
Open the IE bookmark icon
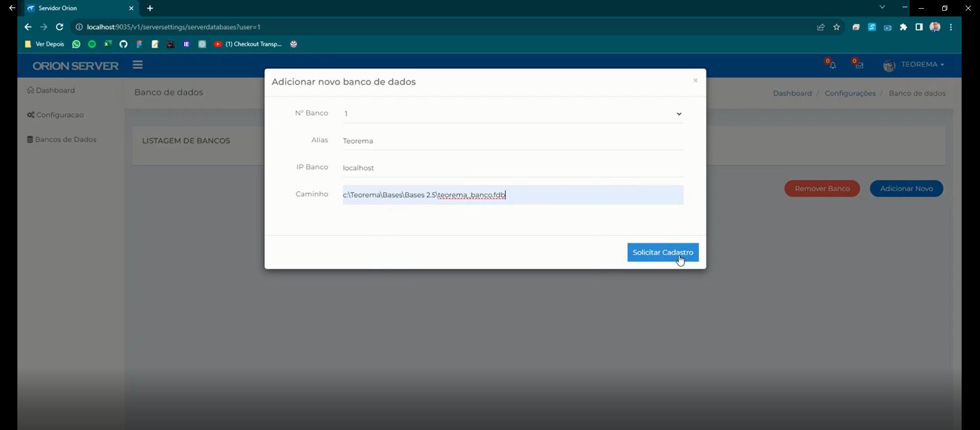186,44
